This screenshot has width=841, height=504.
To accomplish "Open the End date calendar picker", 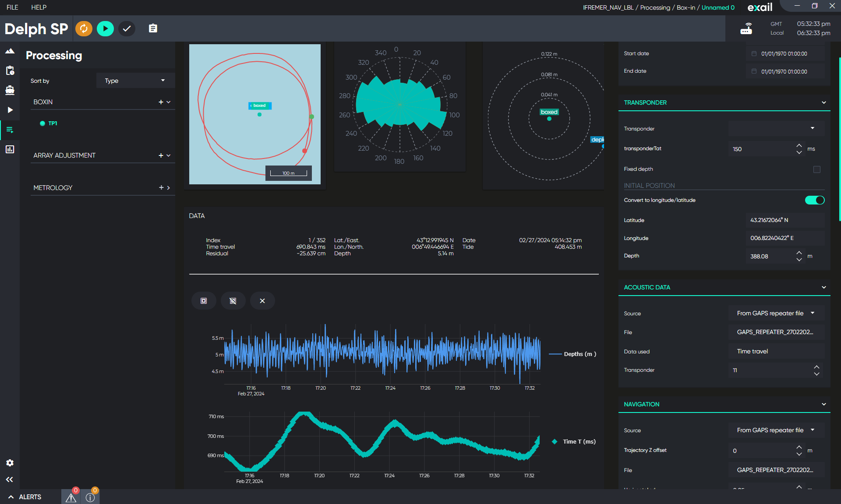I will 754,71.
